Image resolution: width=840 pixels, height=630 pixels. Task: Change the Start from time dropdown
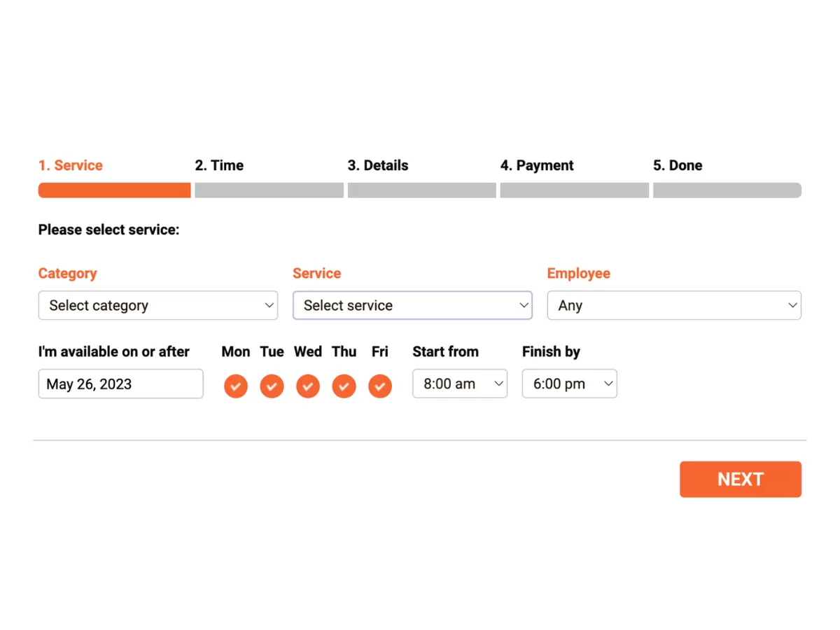pyautogui.click(x=460, y=384)
